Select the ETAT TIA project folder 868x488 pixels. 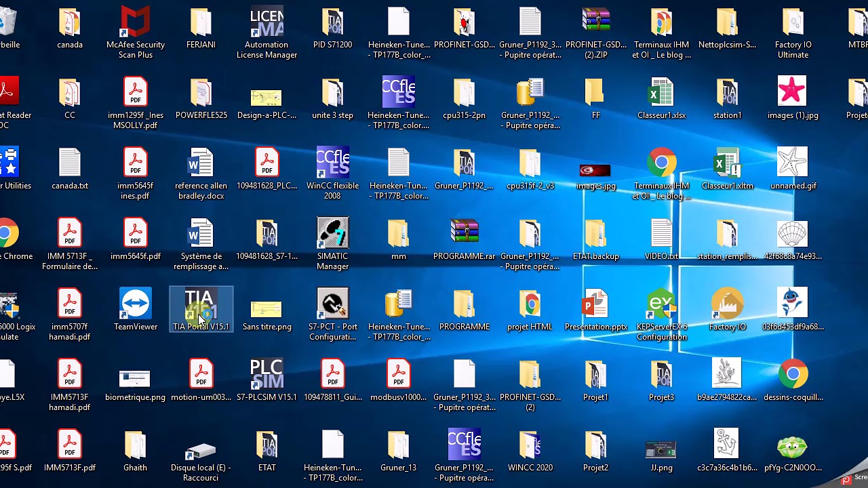click(267, 450)
